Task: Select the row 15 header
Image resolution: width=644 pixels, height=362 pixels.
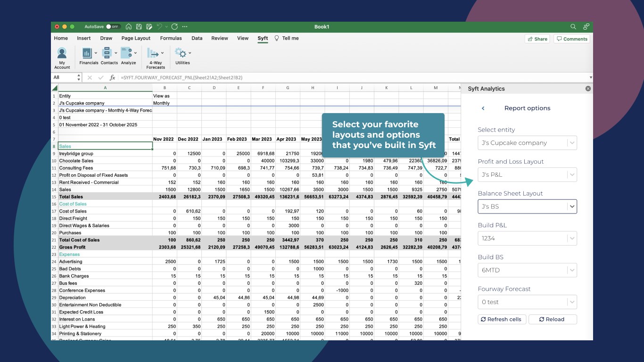Action: point(54,197)
